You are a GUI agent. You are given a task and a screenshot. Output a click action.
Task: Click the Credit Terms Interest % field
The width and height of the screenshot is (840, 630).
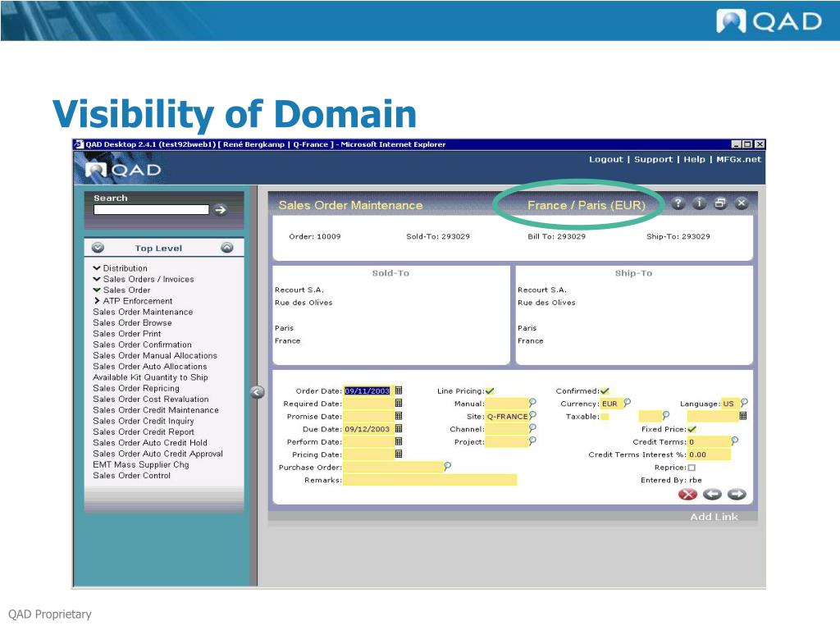click(x=709, y=454)
